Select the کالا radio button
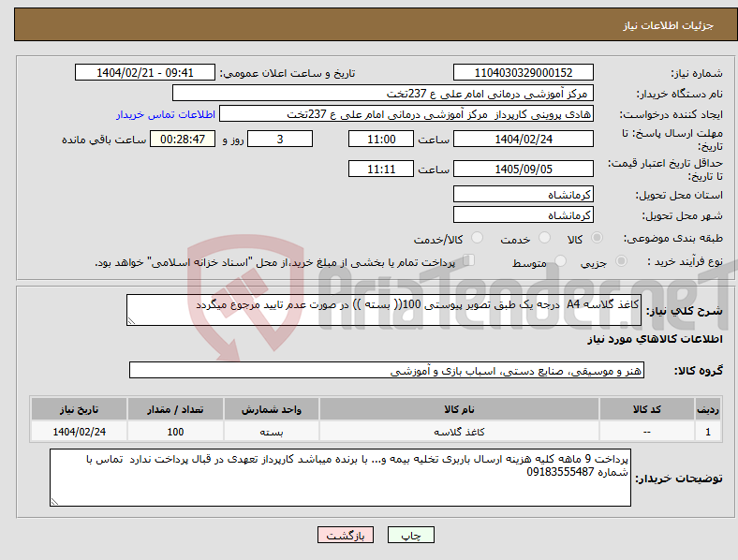The image size is (738, 560). [597, 238]
